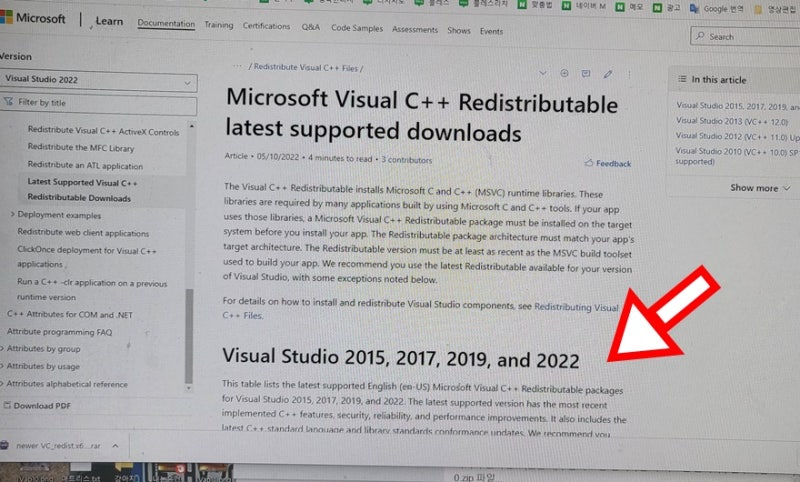Expand the Attributes by group node

click(x=2, y=348)
